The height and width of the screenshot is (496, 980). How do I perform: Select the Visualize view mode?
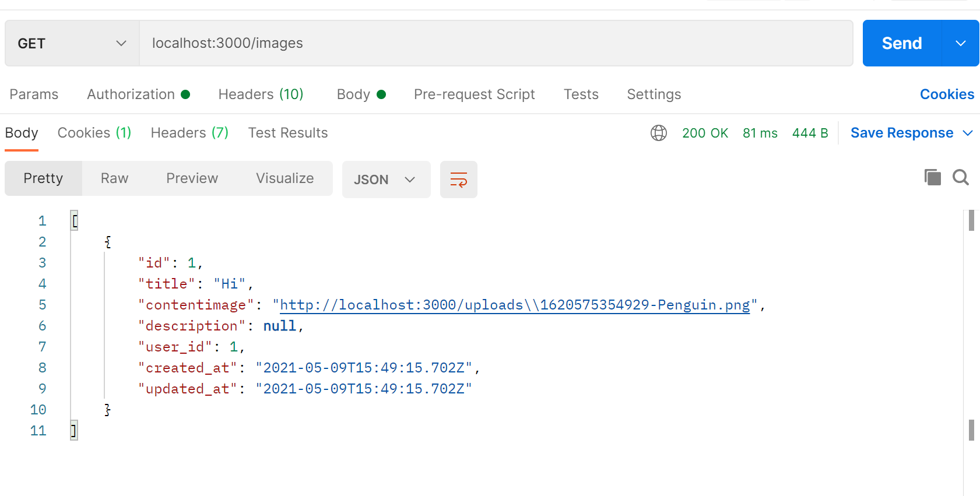point(284,178)
